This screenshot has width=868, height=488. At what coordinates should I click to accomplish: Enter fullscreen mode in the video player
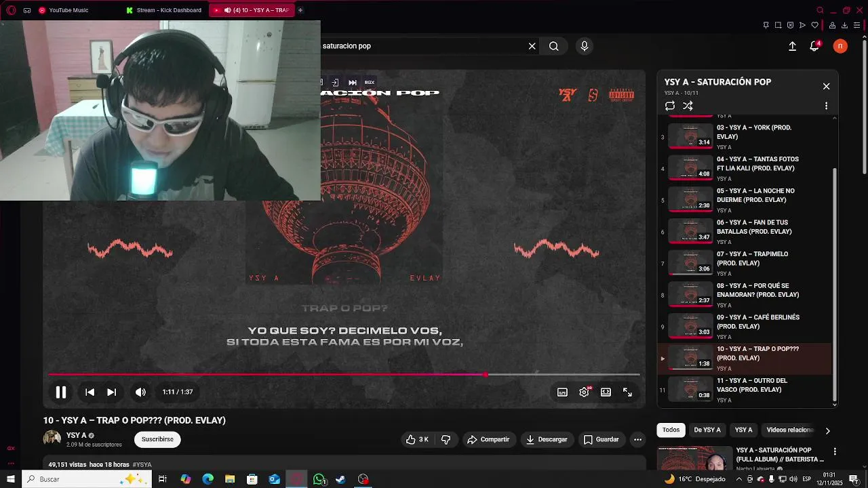pos(627,392)
